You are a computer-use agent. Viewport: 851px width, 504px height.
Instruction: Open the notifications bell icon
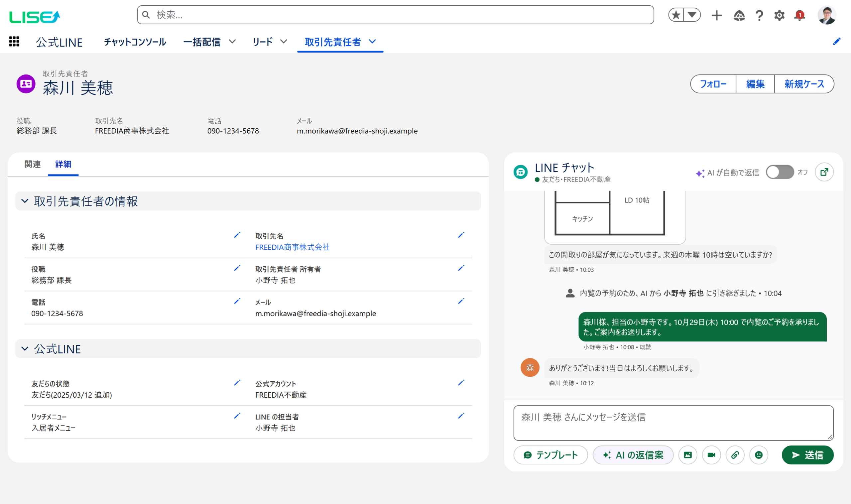tap(799, 15)
